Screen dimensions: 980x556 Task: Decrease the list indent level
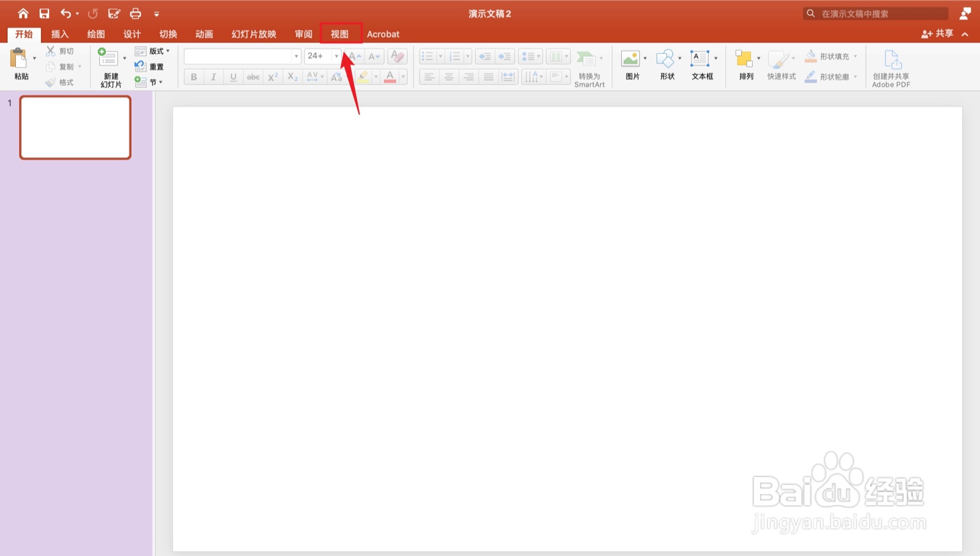point(484,56)
